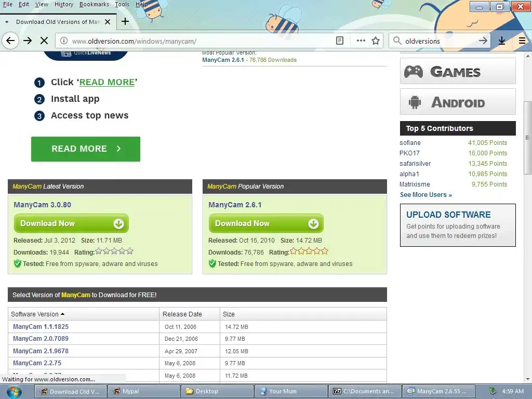Click contributor PKO17
Viewport: 532px width, 399px height.
409,153
